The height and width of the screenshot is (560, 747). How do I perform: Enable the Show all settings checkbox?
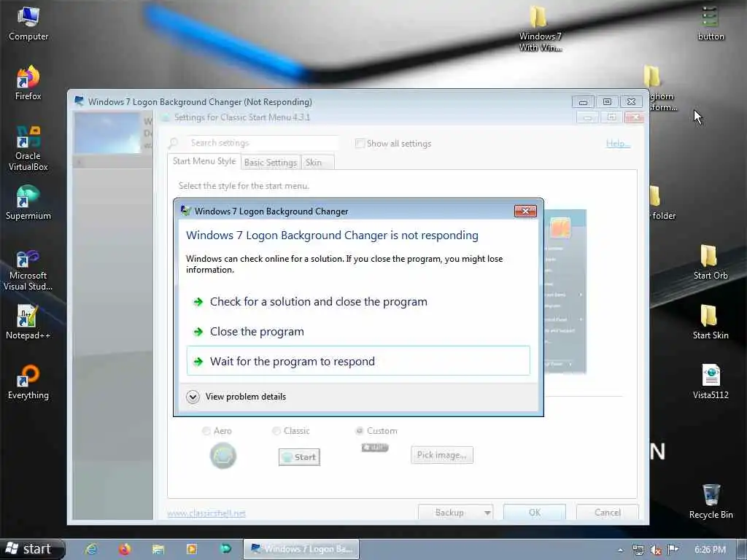point(360,144)
